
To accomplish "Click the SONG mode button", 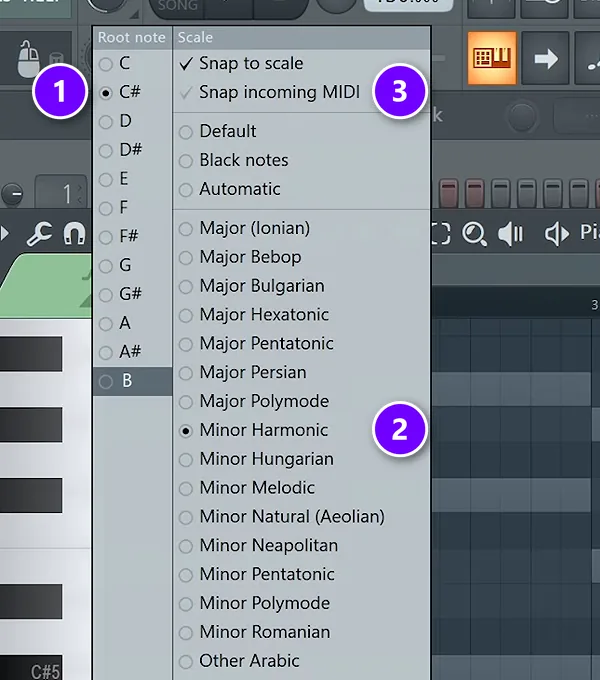I will point(178,6).
